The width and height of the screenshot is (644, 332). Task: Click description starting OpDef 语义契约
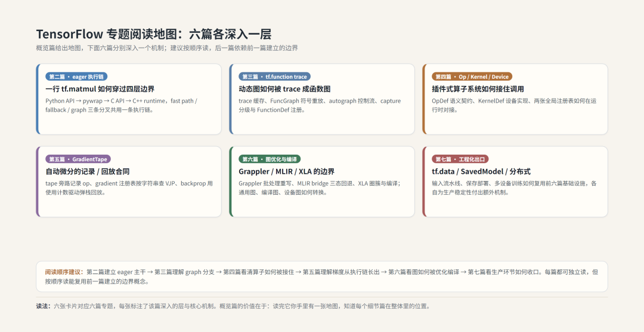tap(513, 105)
